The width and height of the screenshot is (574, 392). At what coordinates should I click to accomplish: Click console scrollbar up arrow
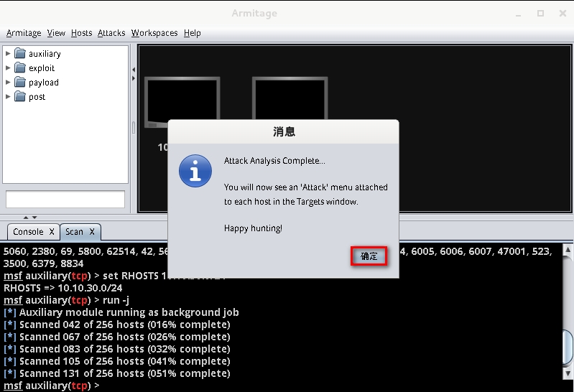click(x=568, y=250)
